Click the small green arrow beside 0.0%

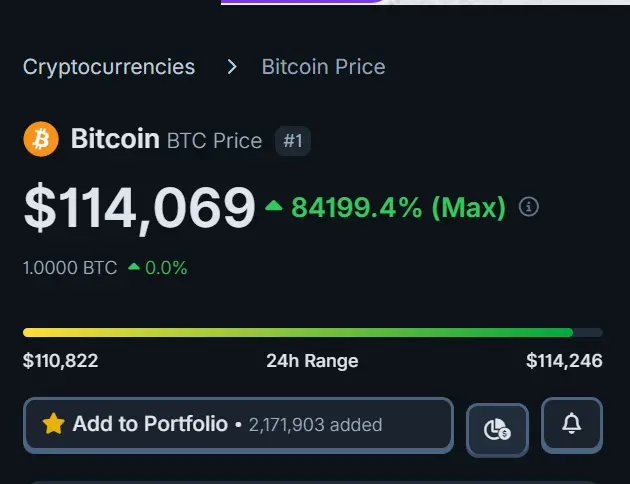134,267
